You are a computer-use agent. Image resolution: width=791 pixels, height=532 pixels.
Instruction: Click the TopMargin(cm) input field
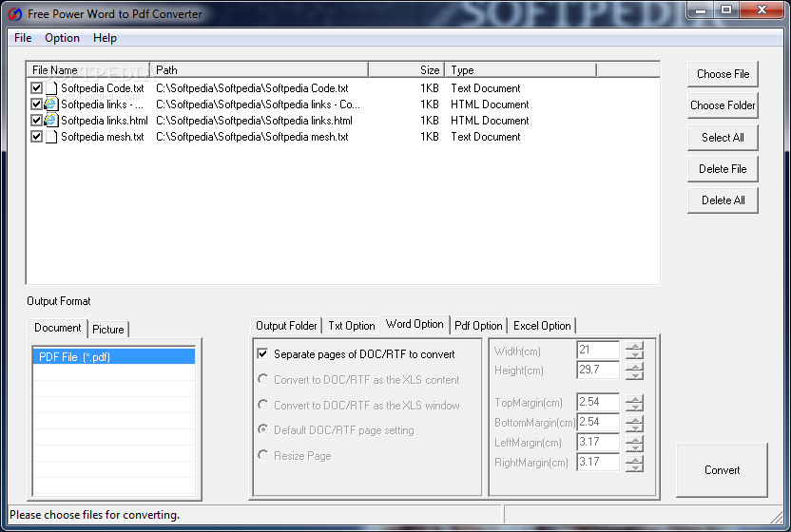click(x=598, y=403)
